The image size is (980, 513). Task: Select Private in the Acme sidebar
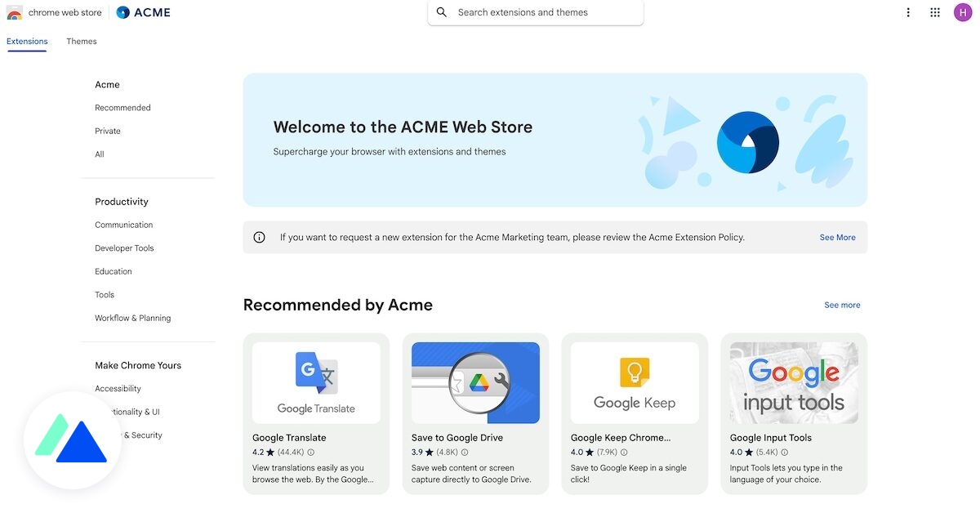pyautogui.click(x=108, y=131)
